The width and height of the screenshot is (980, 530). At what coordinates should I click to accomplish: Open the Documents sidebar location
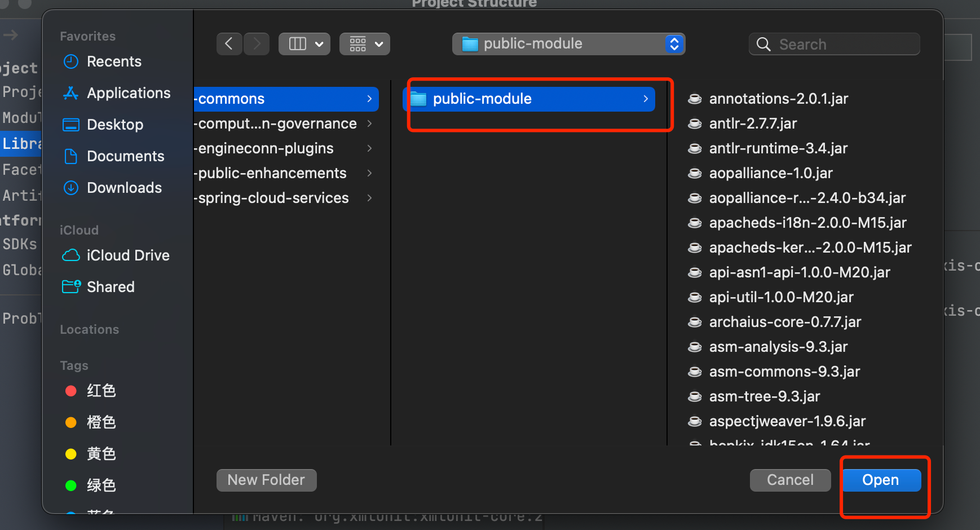coord(125,156)
